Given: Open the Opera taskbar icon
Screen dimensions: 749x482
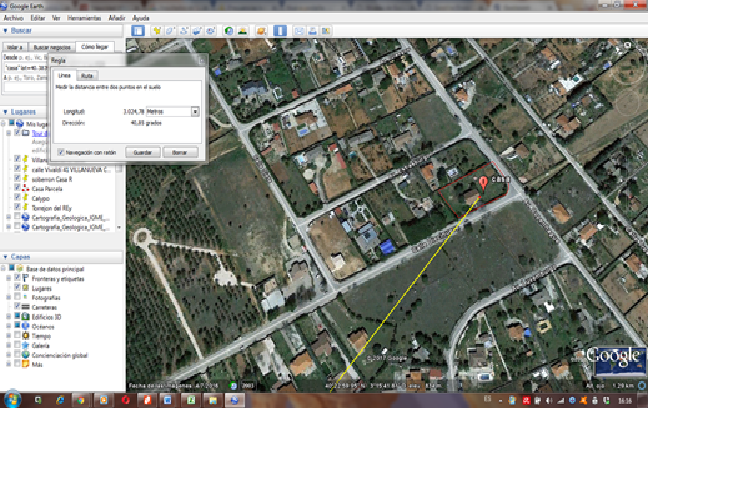Looking at the screenshot, I should coord(126,400).
